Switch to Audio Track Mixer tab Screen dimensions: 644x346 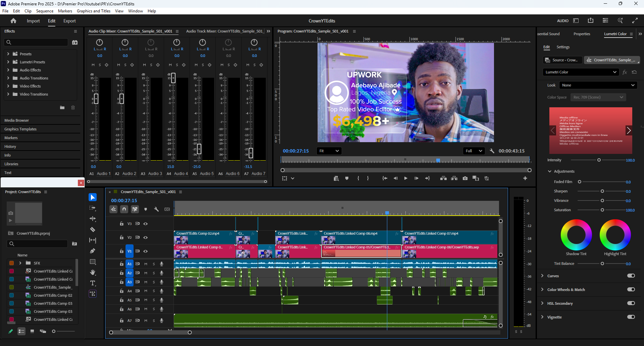click(x=225, y=31)
